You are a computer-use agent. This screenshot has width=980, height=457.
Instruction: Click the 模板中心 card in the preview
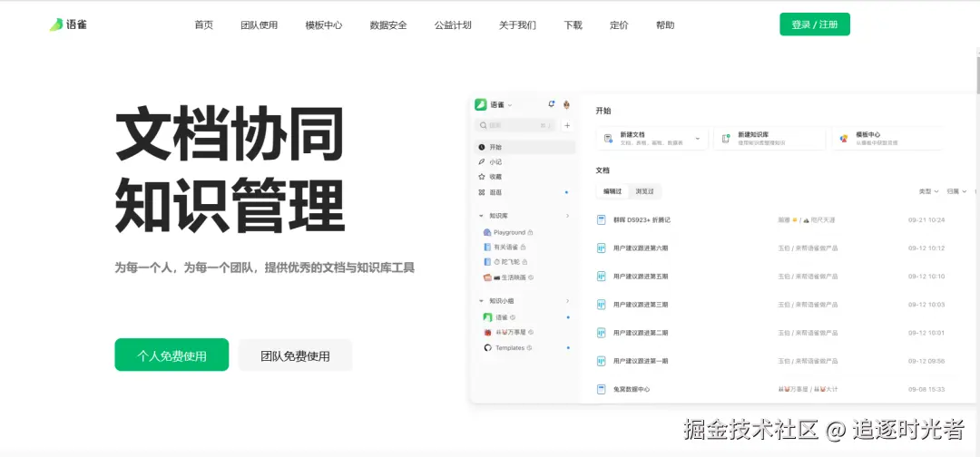887,139
